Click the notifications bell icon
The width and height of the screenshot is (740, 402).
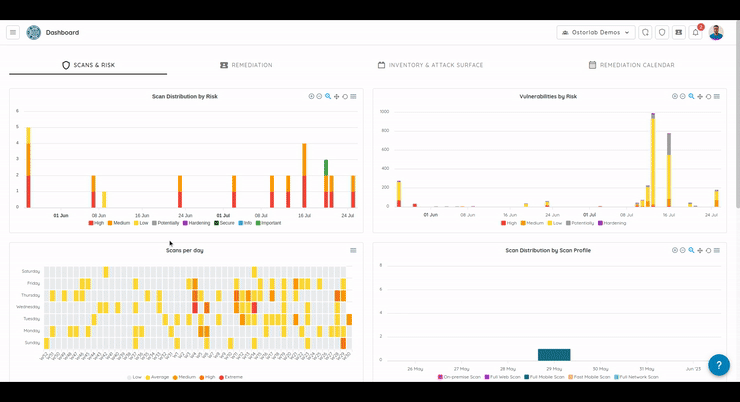[696, 32]
